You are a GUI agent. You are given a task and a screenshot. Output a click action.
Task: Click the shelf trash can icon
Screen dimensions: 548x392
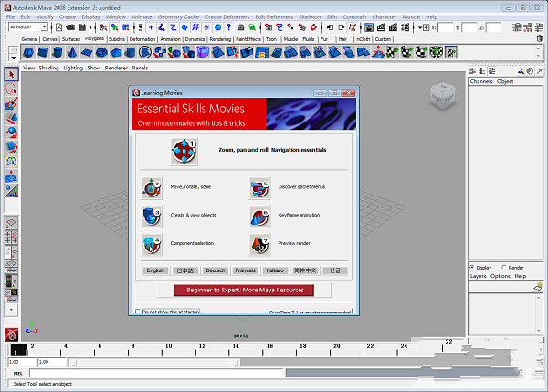click(540, 38)
